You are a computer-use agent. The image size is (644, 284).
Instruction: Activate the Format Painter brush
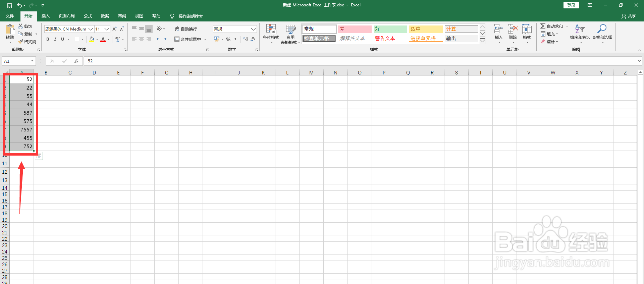20,42
